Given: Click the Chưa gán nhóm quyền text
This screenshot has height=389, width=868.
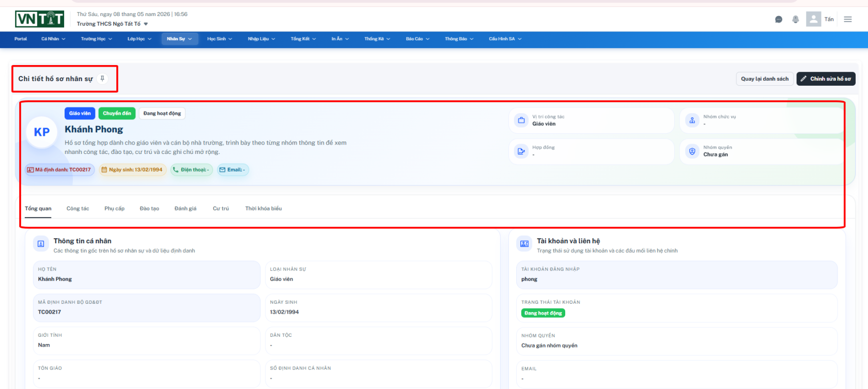Looking at the screenshot, I should (x=549, y=346).
